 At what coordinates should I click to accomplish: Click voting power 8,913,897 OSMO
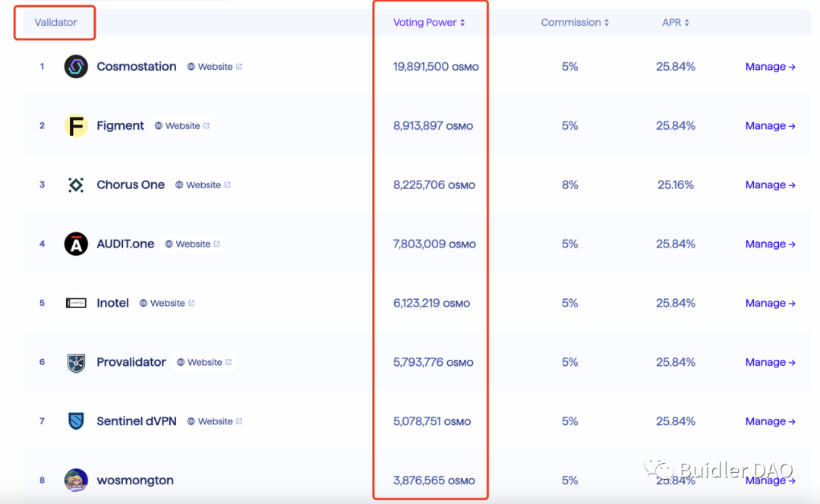coord(433,125)
